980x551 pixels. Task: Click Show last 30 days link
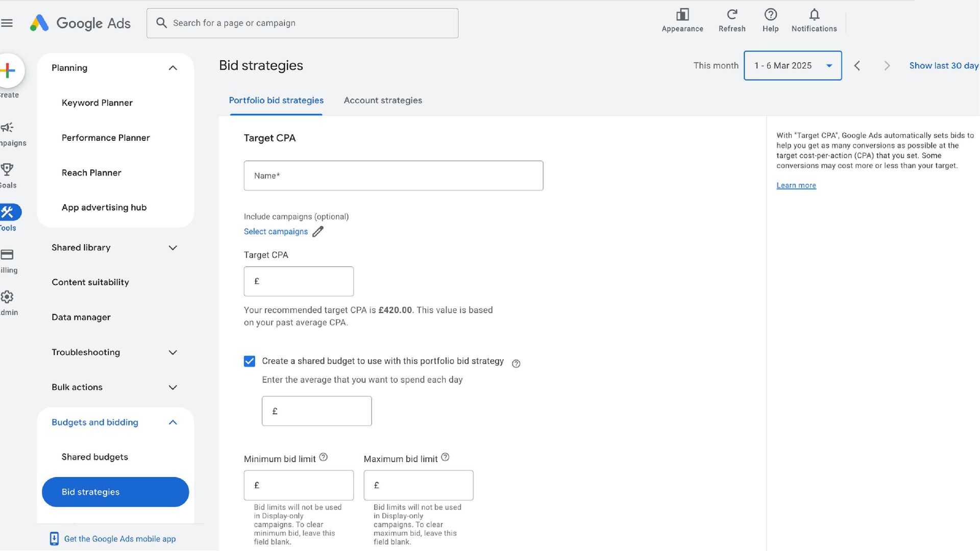[943, 65]
